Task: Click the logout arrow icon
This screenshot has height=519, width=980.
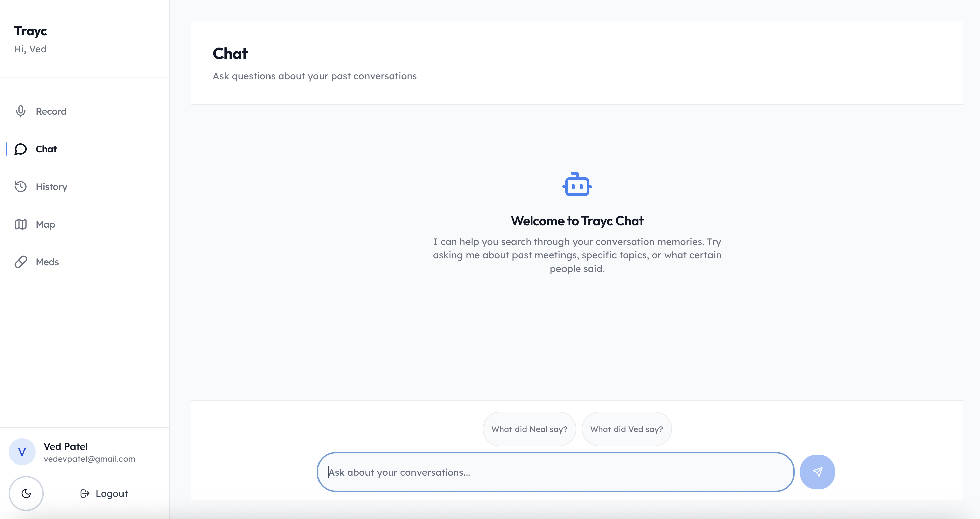Action: (x=85, y=493)
